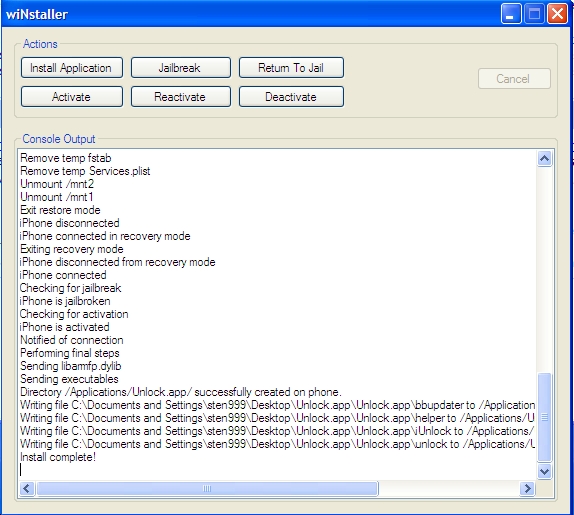Click the 'Unmount /mnt1' line
This screenshot has width=574, height=515.
(x=57, y=197)
